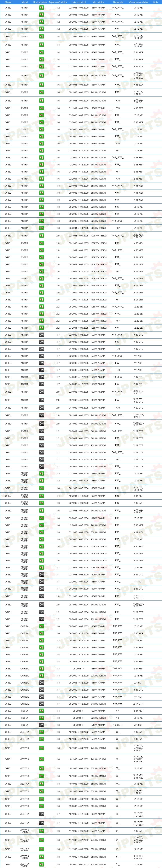Click petrol icon in Corsa Z 10 XE row
162x868 pixels.
[41, 626]
